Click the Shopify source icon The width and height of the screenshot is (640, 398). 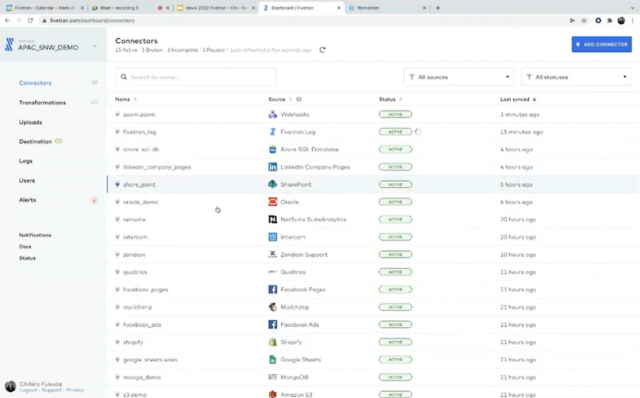click(272, 342)
